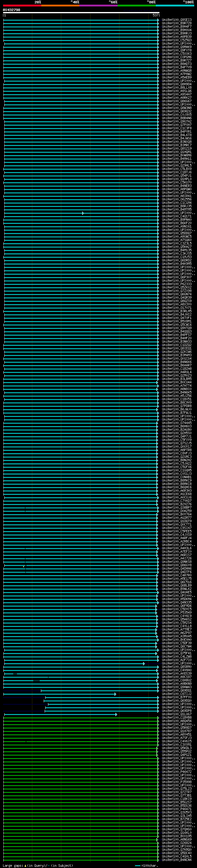
Task: Select the UniRef100_Q4PGZ1 label
Action: pos(177,755)
